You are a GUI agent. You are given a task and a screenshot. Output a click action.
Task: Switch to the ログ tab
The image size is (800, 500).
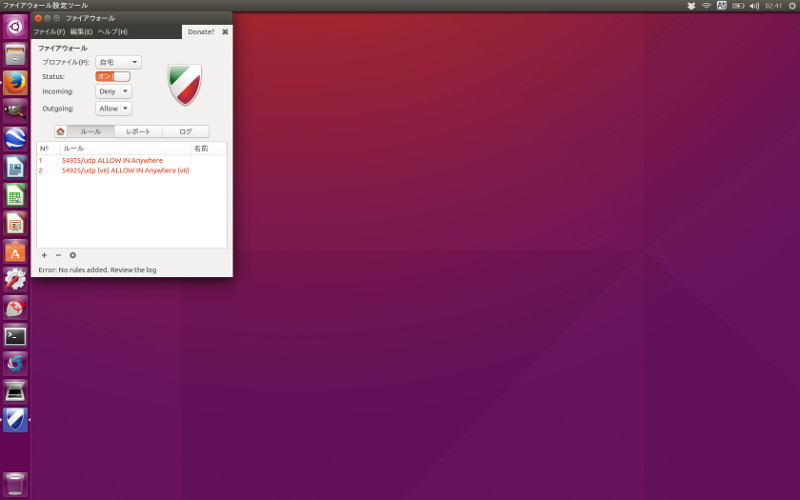pyautogui.click(x=186, y=132)
